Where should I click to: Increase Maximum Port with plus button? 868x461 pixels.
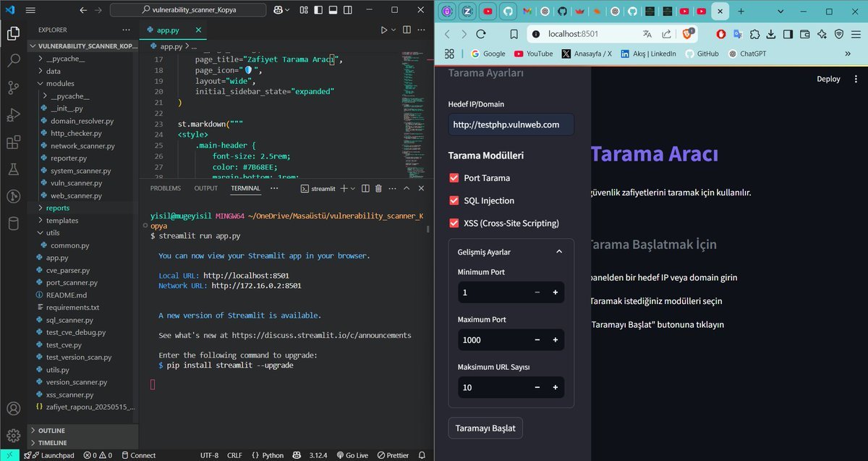(556, 340)
